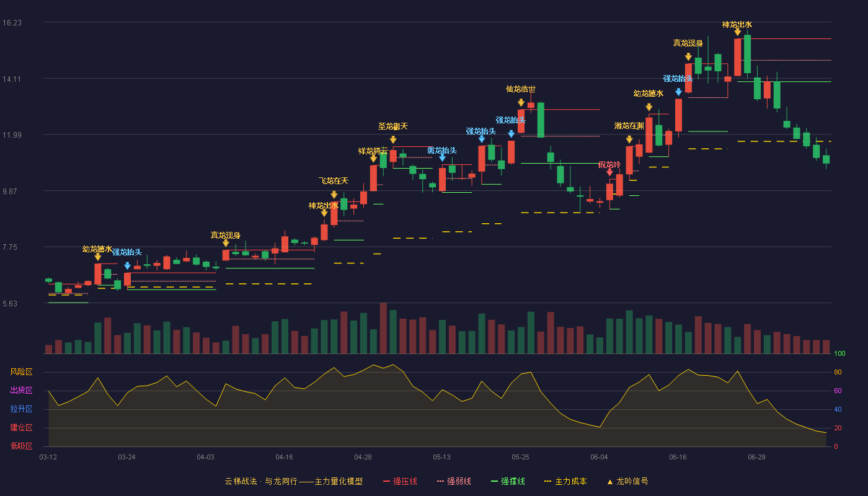Click the 风险区 zone label
The width and height of the screenshot is (868, 496).
click(x=21, y=372)
